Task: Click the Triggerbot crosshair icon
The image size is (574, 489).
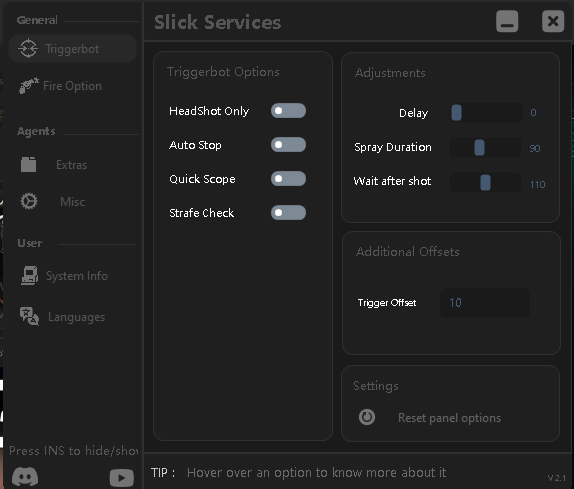Action: coord(28,48)
